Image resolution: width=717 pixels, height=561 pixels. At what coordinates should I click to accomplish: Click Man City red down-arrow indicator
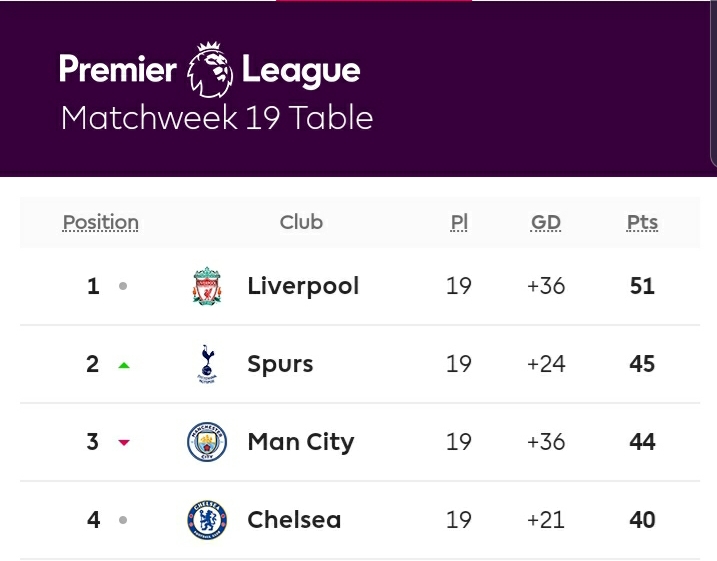123,443
